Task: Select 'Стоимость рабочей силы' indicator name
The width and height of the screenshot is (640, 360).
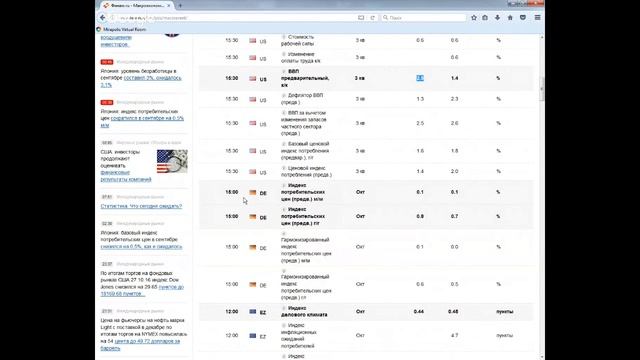Action: 298,40
